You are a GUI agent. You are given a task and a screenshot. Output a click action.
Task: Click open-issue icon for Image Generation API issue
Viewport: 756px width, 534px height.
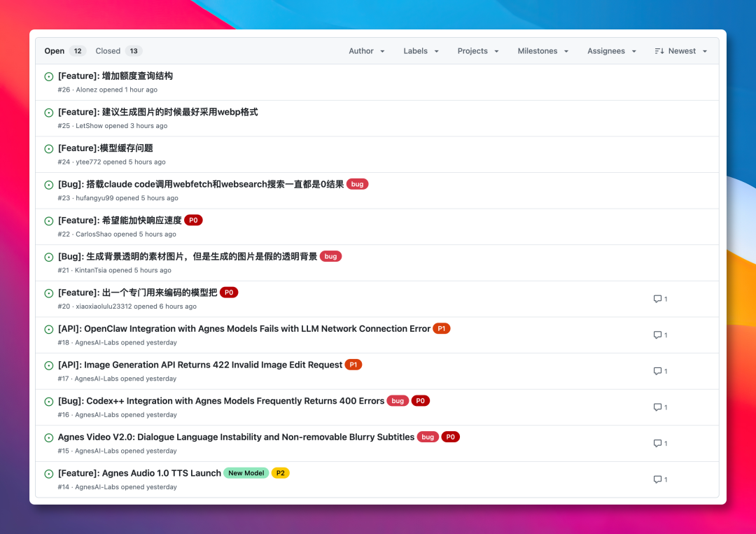[x=49, y=366]
